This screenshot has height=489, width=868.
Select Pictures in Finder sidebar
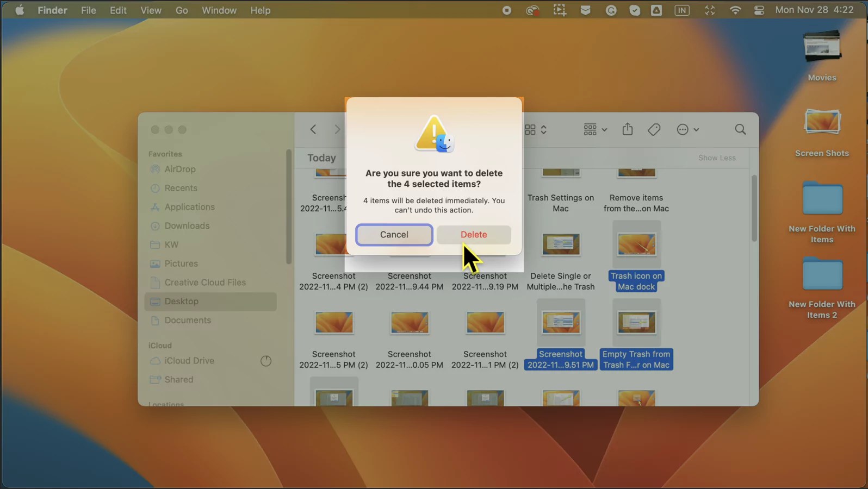click(210, 264)
